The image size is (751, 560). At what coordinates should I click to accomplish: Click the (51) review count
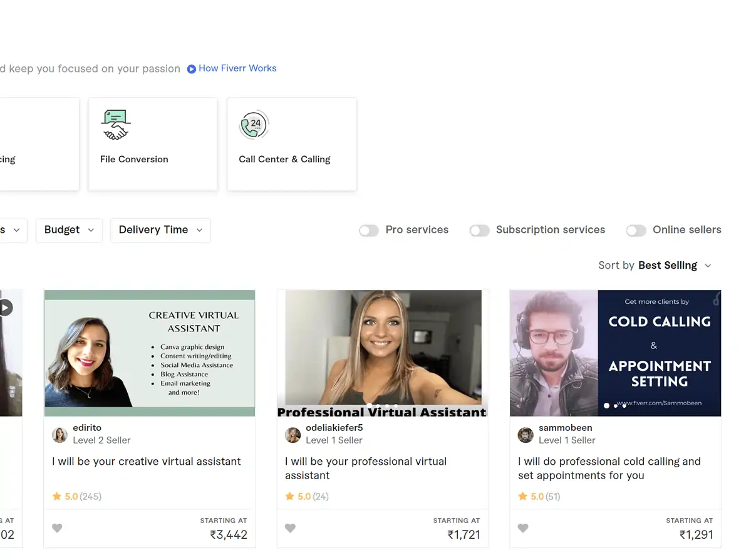coord(552,497)
